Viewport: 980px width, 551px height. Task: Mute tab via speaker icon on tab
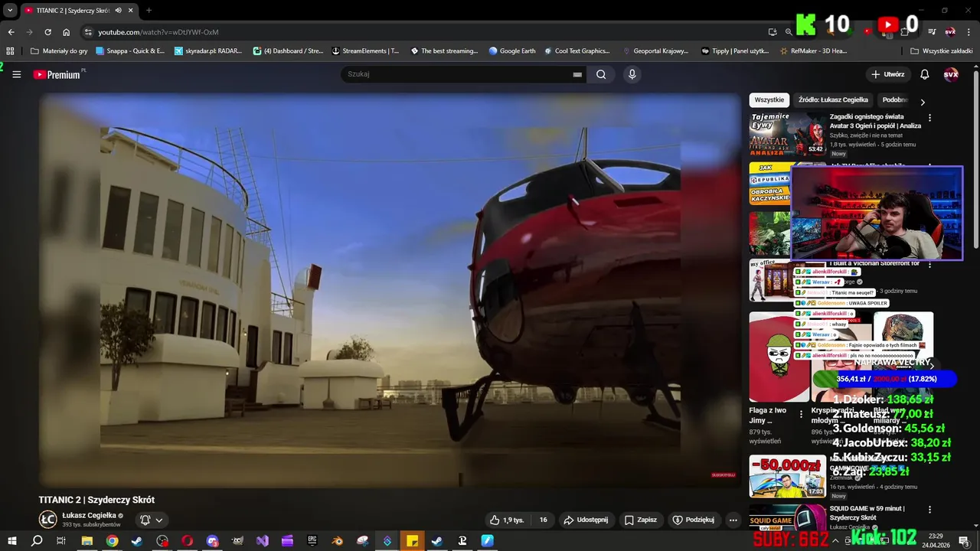(x=118, y=11)
